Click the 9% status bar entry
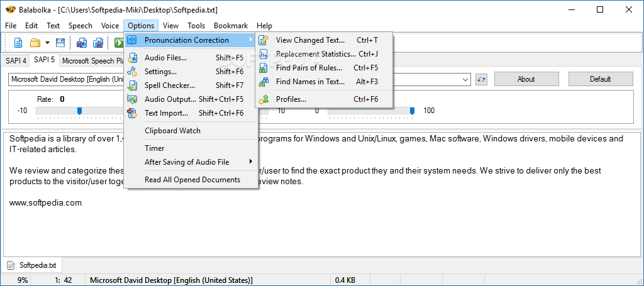The width and height of the screenshot is (644, 286). (x=23, y=281)
